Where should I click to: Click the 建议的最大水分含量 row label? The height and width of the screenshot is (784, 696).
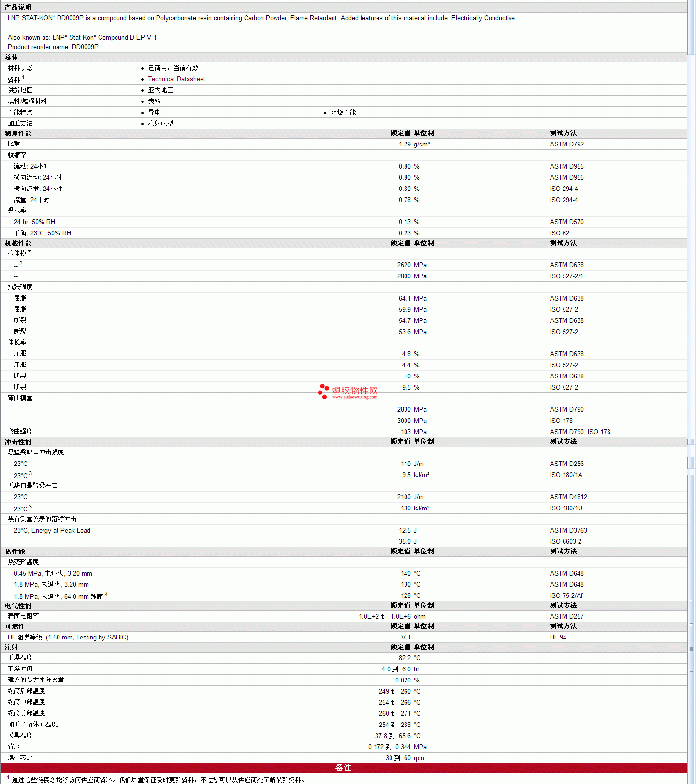(36, 680)
